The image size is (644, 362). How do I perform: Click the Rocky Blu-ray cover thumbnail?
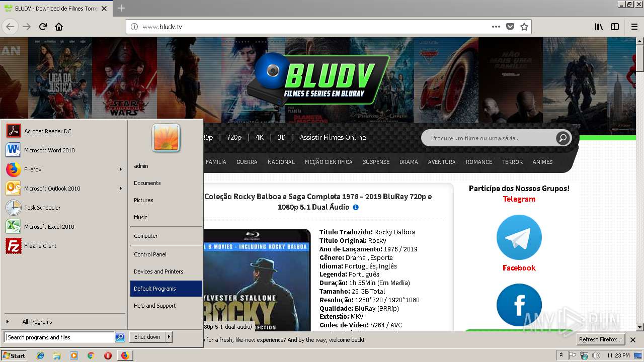pyautogui.click(x=257, y=280)
